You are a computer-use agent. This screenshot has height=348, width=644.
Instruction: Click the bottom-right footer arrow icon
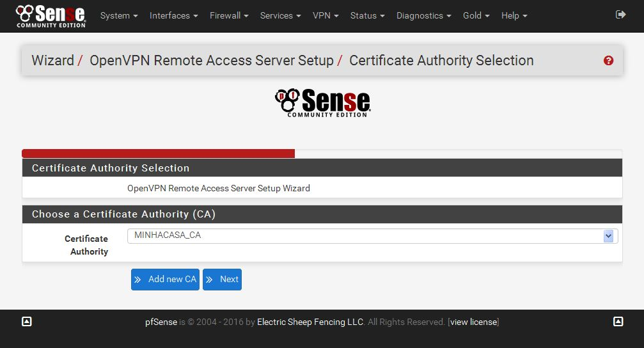[x=618, y=322]
